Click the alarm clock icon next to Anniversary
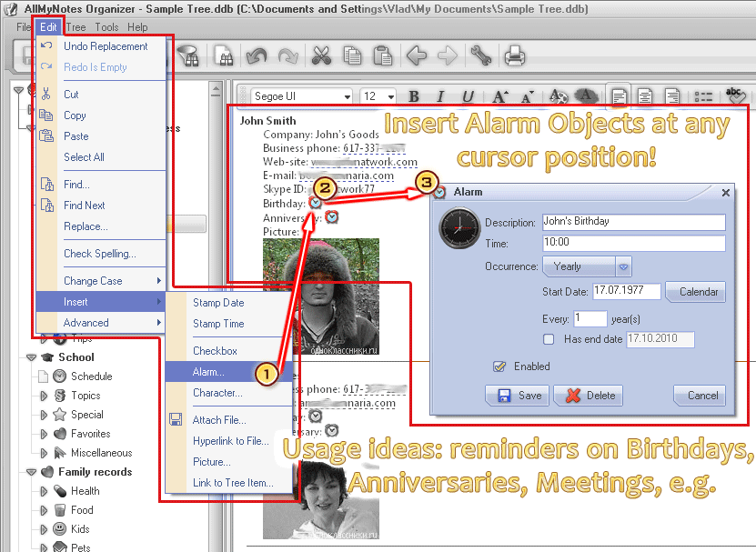The width and height of the screenshot is (756, 552). pos(332,217)
